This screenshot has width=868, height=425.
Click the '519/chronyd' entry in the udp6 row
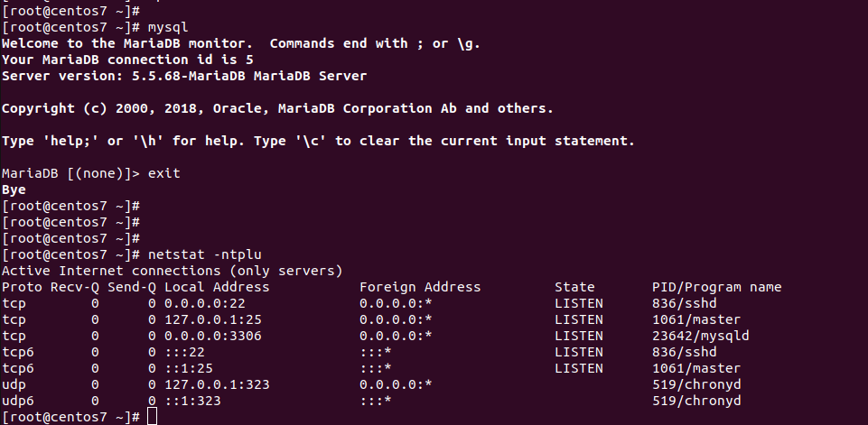pyautogui.click(x=696, y=401)
